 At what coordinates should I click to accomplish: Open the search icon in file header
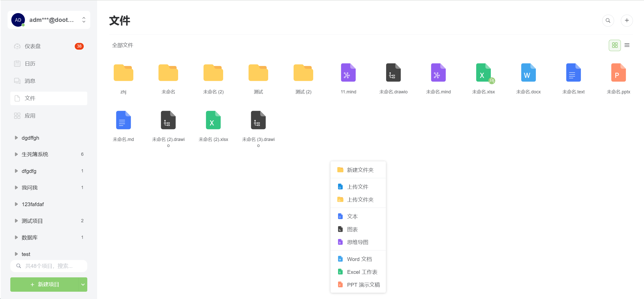pyautogui.click(x=608, y=20)
